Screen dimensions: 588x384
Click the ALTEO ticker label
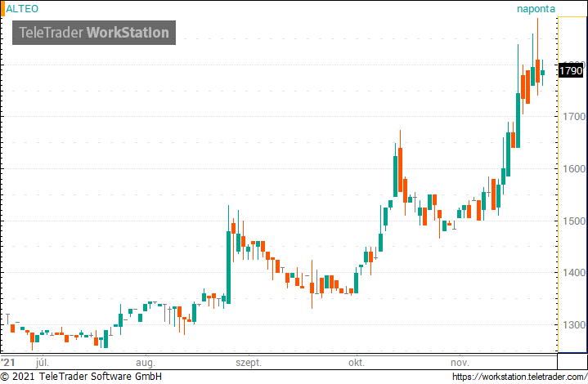(22, 9)
